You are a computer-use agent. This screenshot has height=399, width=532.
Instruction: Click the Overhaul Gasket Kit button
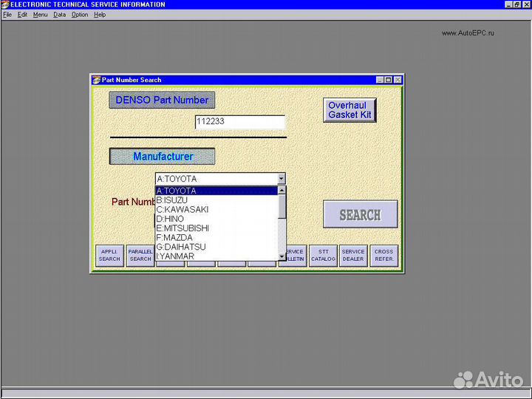point(349,110)
